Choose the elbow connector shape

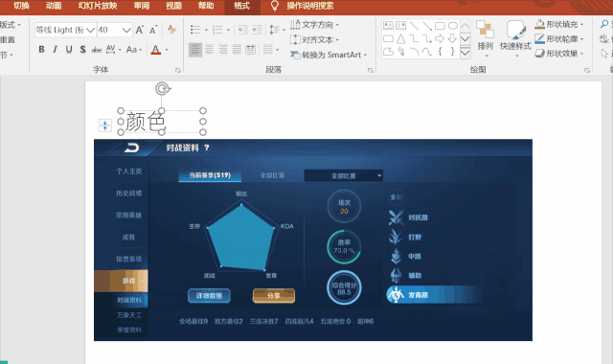point(414,38)
